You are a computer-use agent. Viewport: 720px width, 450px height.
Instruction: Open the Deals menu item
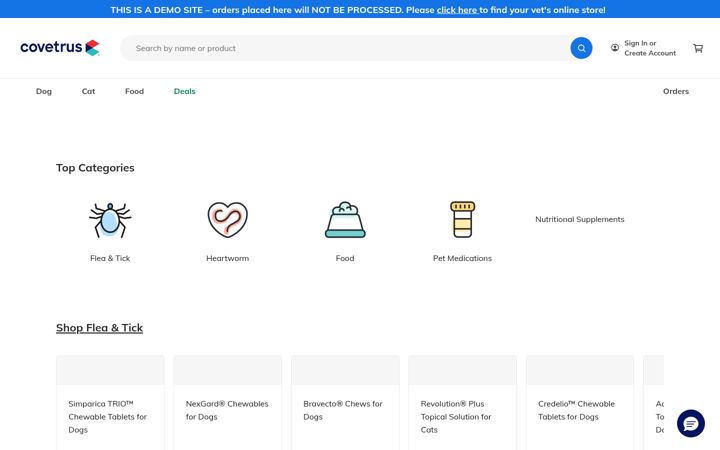click(x=185, y=91)
